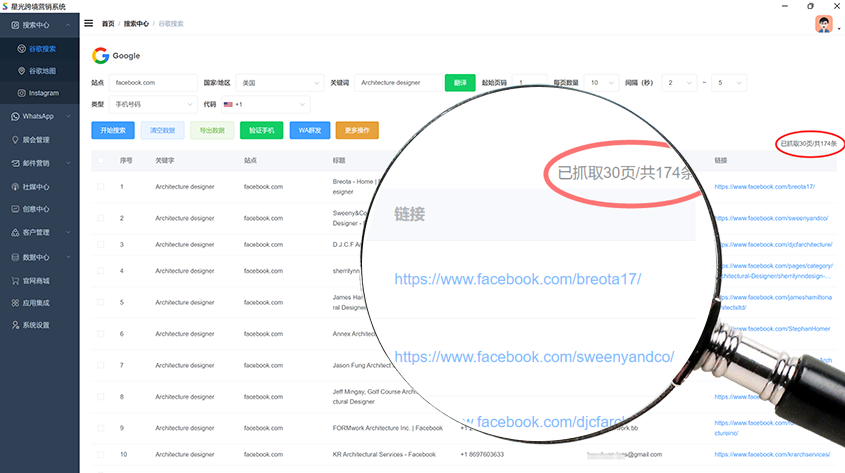Click the 关键字 column header
Image resolution: width=845 pixels, height=473 pixels.
pyautogui.click(x=164, y=160)
